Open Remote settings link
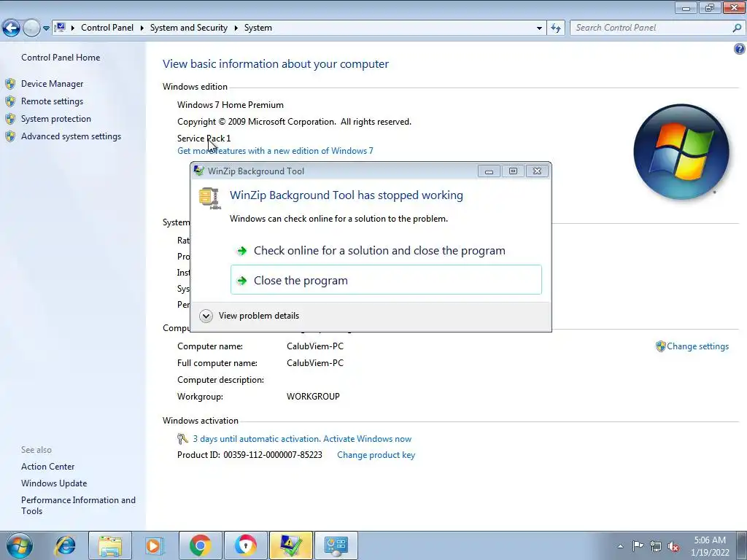 click(x=52, y=101)
